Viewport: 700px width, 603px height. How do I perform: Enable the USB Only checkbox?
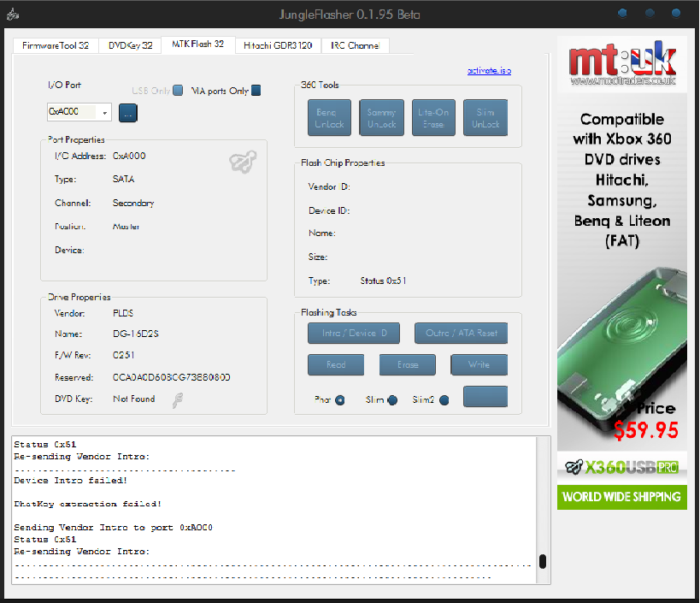178,91
